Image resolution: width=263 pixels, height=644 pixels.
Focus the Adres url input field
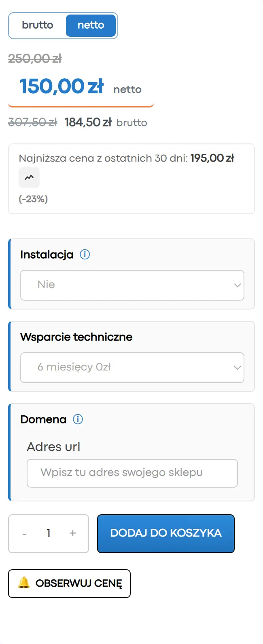(x=132, y=473)
